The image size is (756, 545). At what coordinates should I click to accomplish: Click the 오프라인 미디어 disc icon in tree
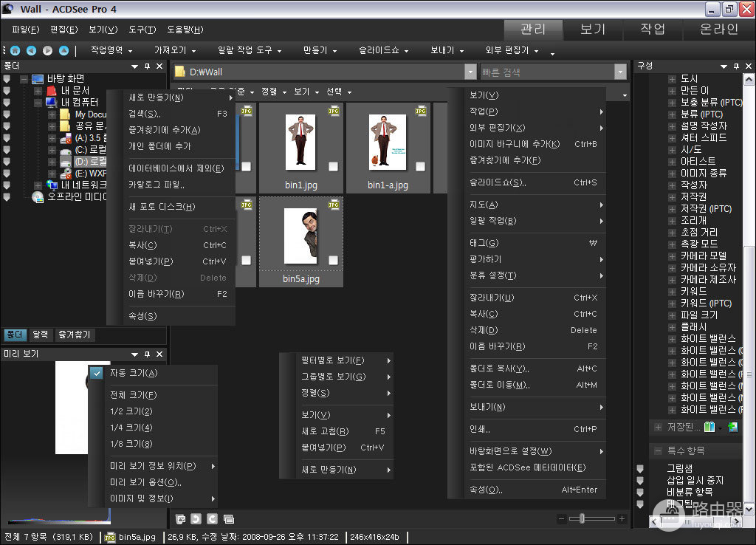pyautogui.click(x=38, y=196)
